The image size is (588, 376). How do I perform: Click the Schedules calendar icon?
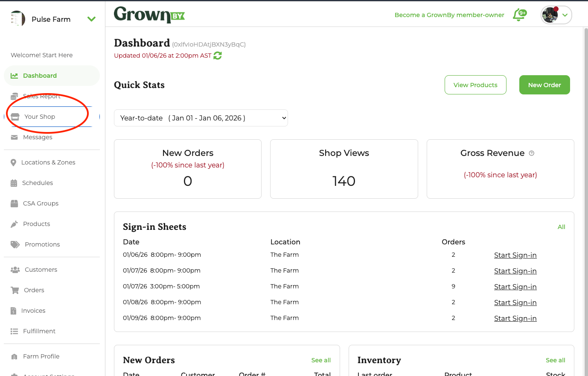coord(14,183)
